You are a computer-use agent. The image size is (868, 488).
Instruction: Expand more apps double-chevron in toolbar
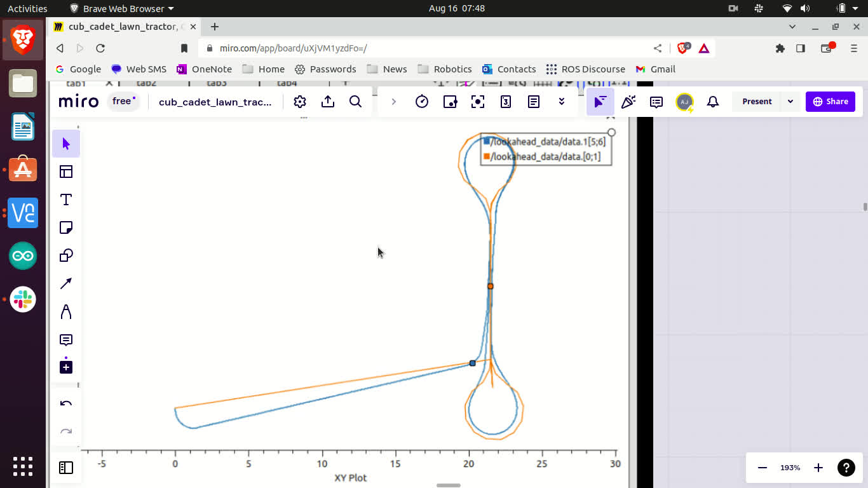[562, 102]
